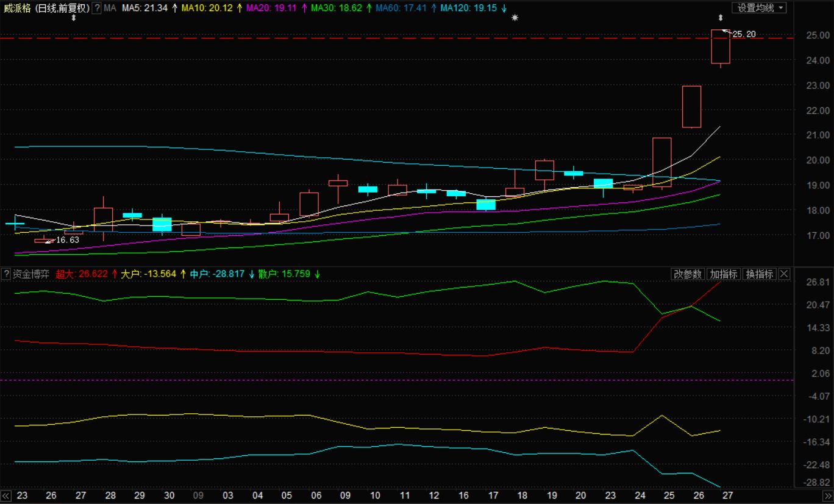Image resolution: width=834 pixels, height=504 pixels.
Task: Select the MA30: 18.62 readout
Action: click(x=336, y=8)
